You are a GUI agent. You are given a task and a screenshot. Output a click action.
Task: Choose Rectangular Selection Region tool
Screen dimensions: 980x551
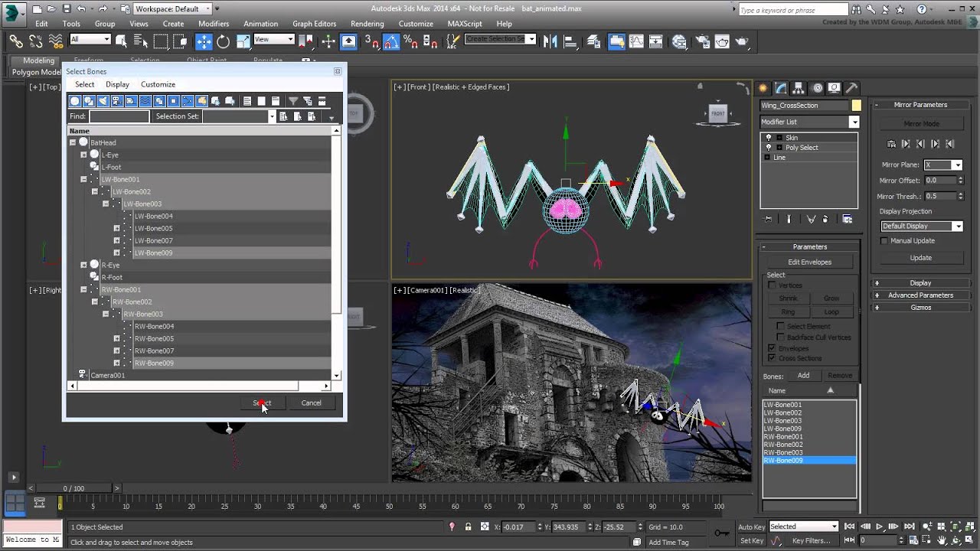click(160, 41)
